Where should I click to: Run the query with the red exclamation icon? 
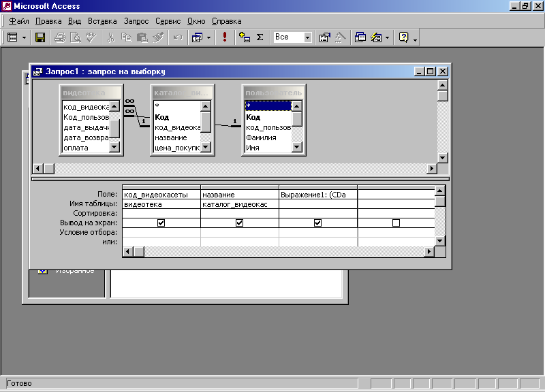pyautogui.click(x=225, y=37)
